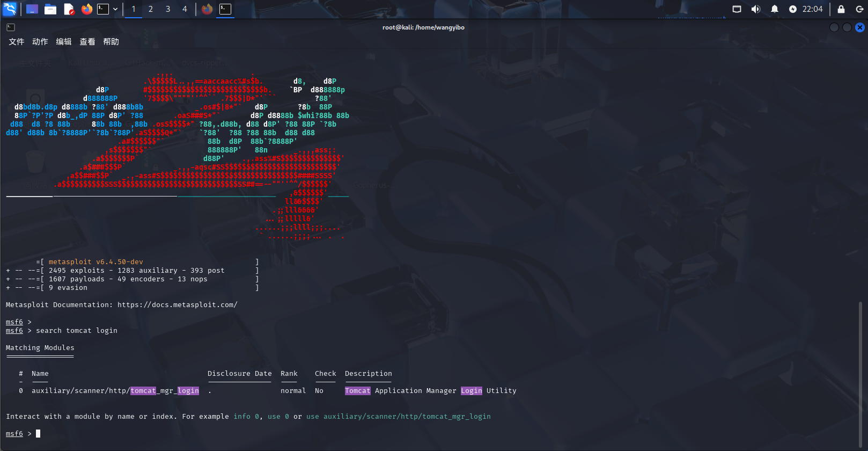Open the 文件 menu

point(17,42)
